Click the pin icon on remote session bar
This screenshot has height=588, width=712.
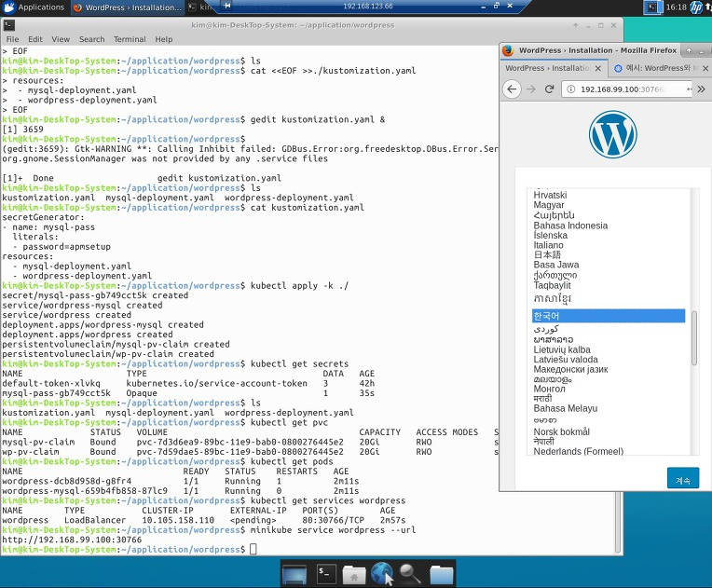click(x=227, y=6)
